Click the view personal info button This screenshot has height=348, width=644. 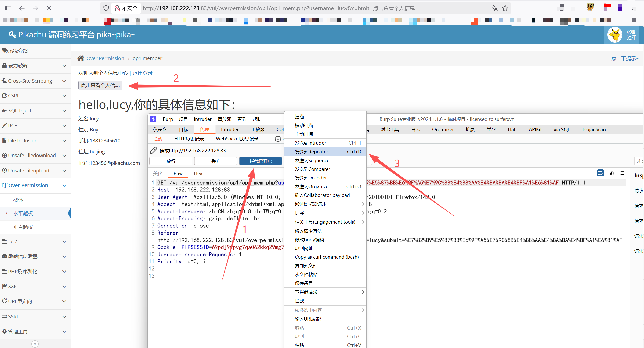pyautogui.click(x=100, y=85)
